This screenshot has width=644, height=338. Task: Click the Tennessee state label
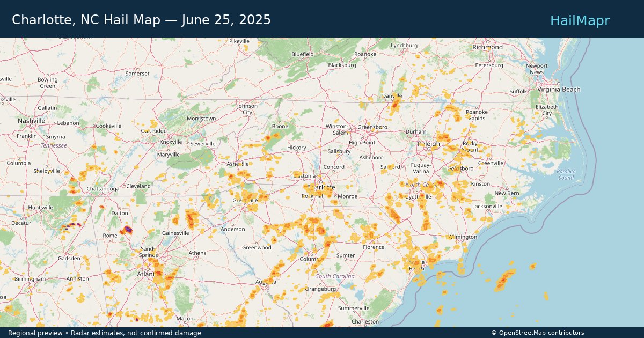coord(54,145)
